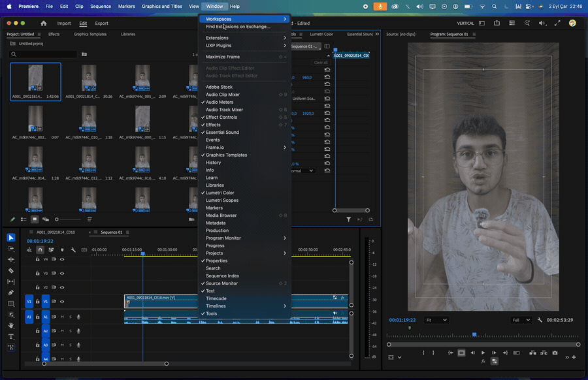Select A001_09021814 1:42:06 clip thumbnail
The height and width of the screenshot is (380, 588).
point(35,82)
